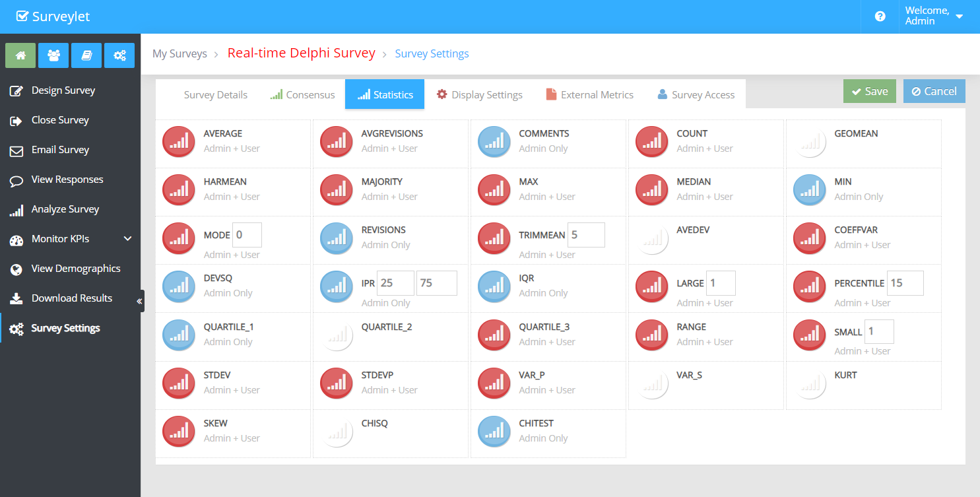
Task: Go to My Surveys breadcrumb link
Action: click(x=180, y=53)
